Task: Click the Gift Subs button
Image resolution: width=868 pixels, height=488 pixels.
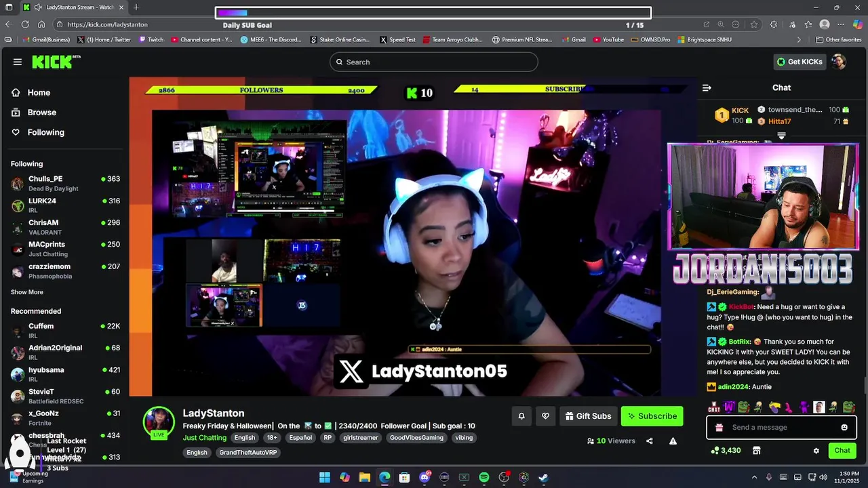Action: coord(588,416)
